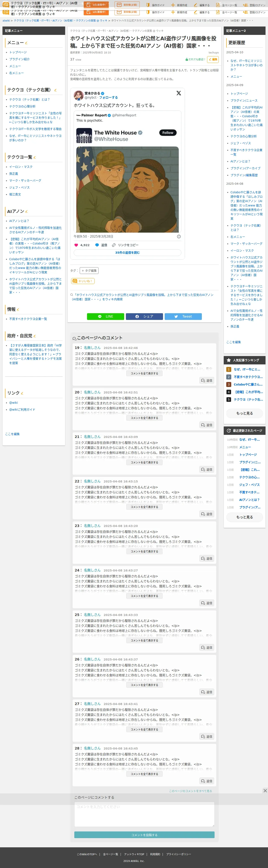Expand comment 23 with コメントを全て表示する
Viewport: 268px width, 868px height.
(144, 551)
